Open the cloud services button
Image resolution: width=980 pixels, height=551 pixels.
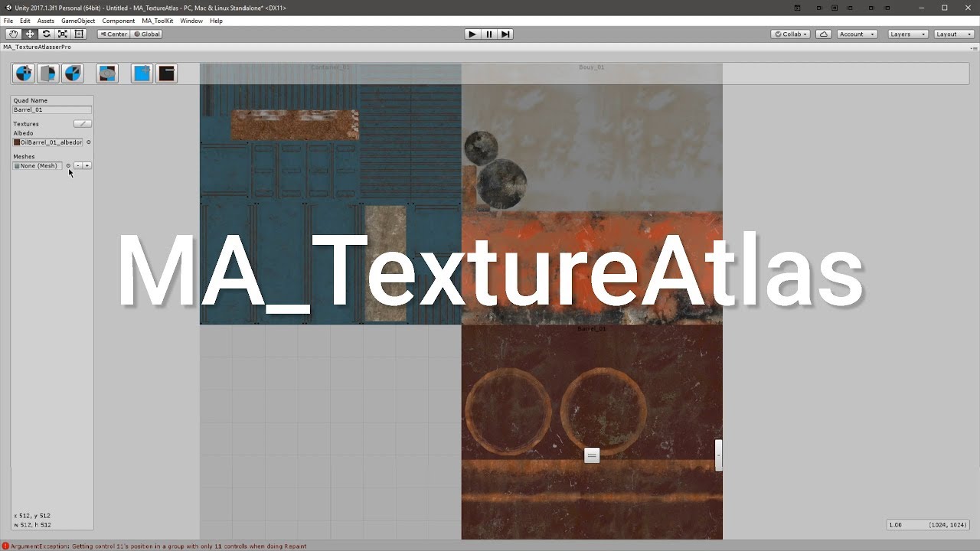point(824,34)
